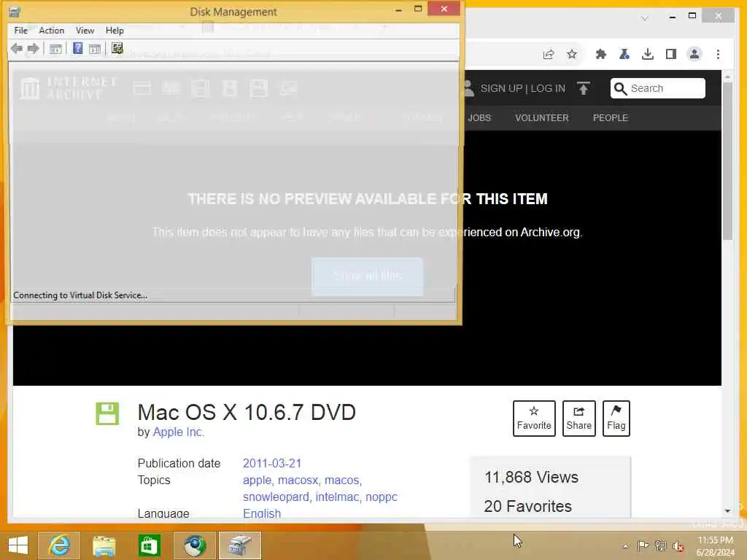This screenshot has height=560, width=747.
Task: Select the 'Connecting to Virtual Disk Service...' status text
Action: tap(80, 295)
